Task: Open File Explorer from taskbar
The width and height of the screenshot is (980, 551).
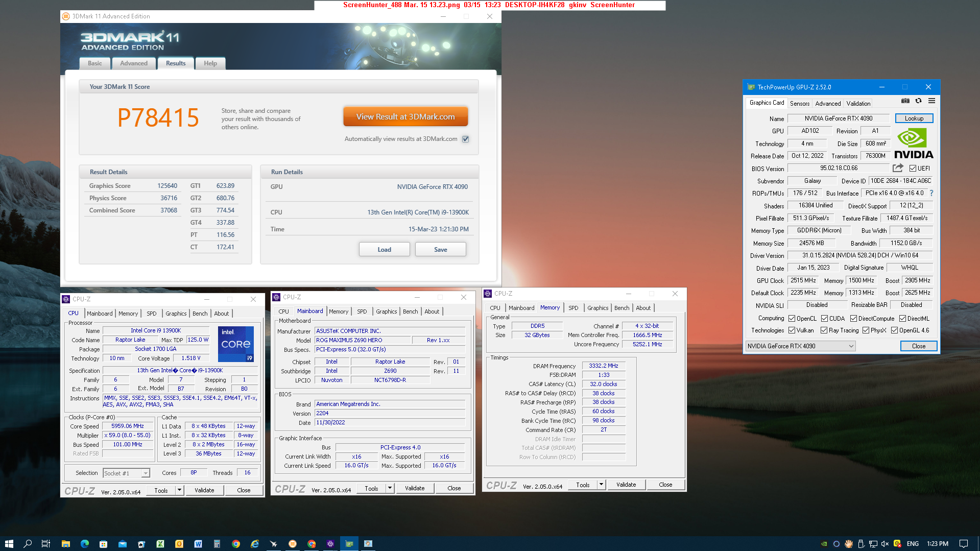Action: (65, 544)
